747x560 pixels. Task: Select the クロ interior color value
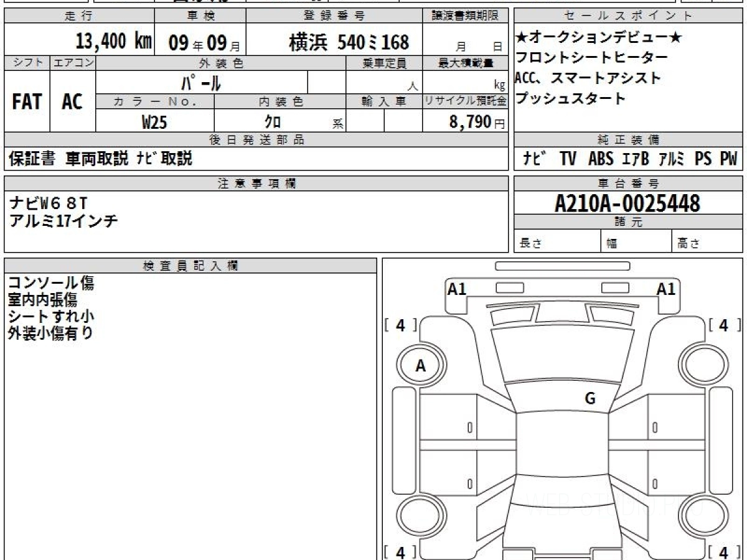[273, 122]
